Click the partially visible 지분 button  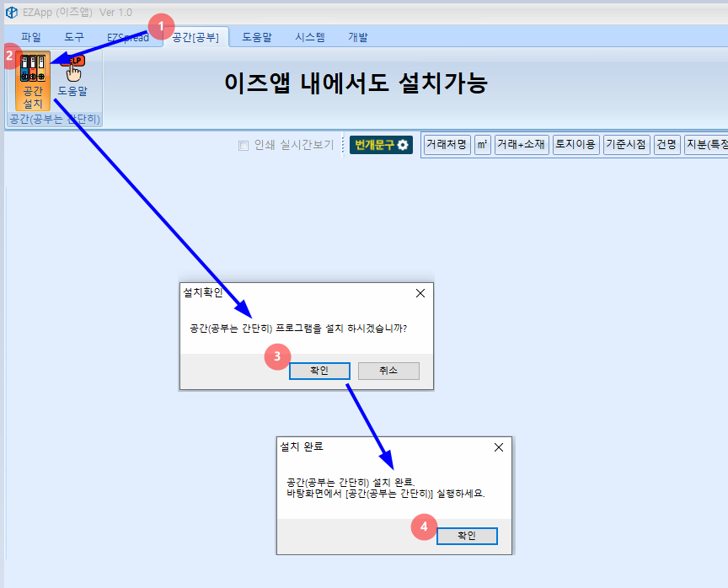[706, 145]
